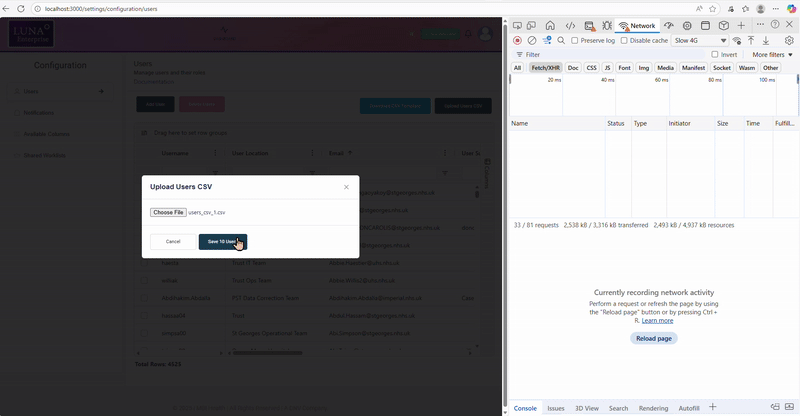The image size is (800, 416).
Task: Click the browser refresh icon
Action: [x=21, y=9]
